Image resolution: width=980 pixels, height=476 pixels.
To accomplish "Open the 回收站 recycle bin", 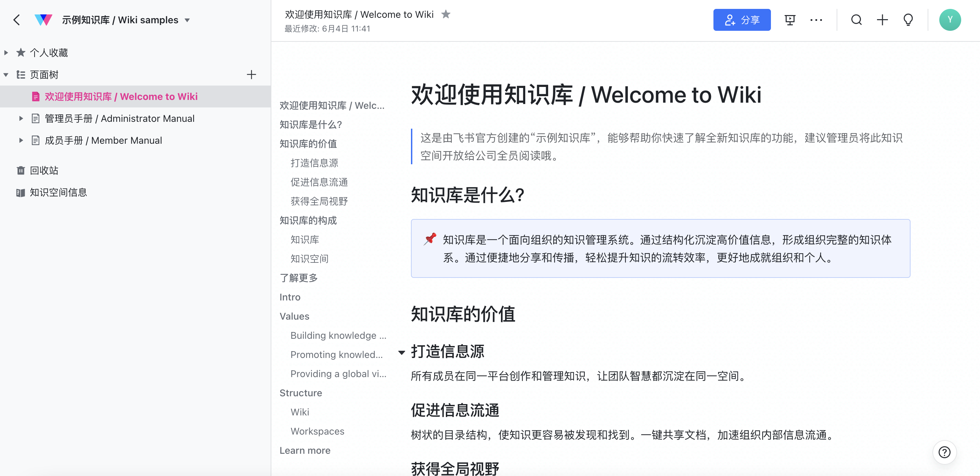I will pos(44,170).
